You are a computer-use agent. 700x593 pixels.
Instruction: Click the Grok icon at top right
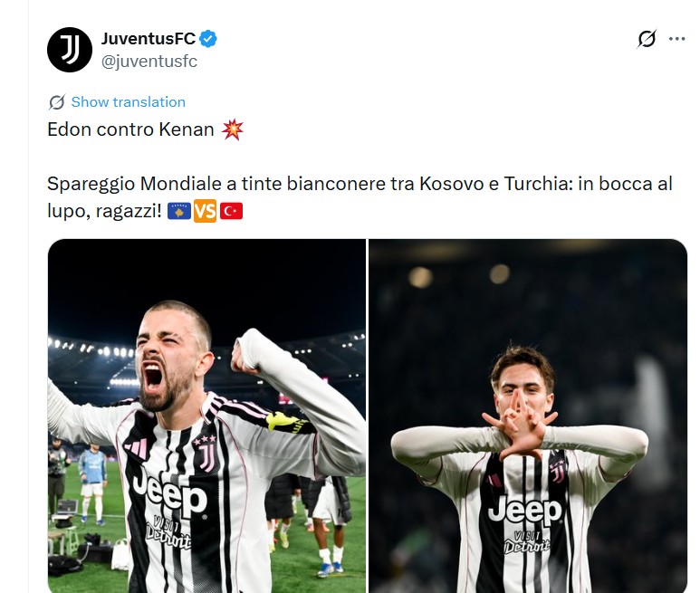(x=647, y=39)
